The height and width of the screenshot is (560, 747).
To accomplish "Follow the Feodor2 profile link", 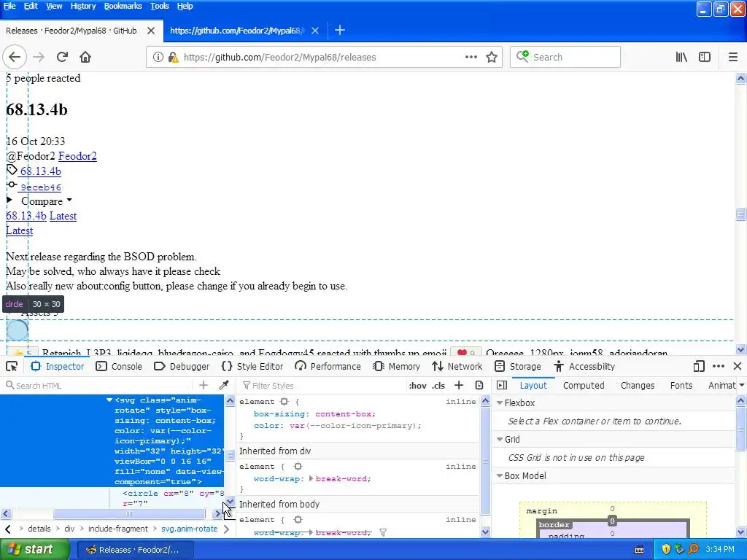I will point(77,156).
